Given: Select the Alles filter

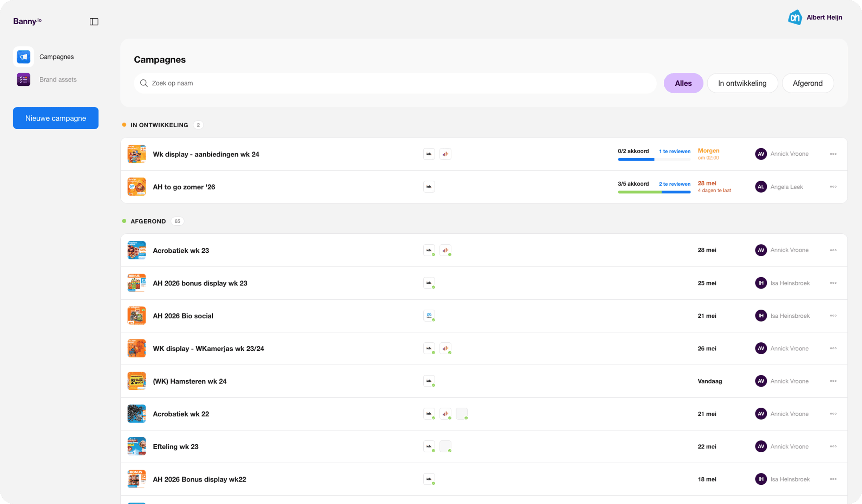Looking at the screenshot, I should point(683,83).
